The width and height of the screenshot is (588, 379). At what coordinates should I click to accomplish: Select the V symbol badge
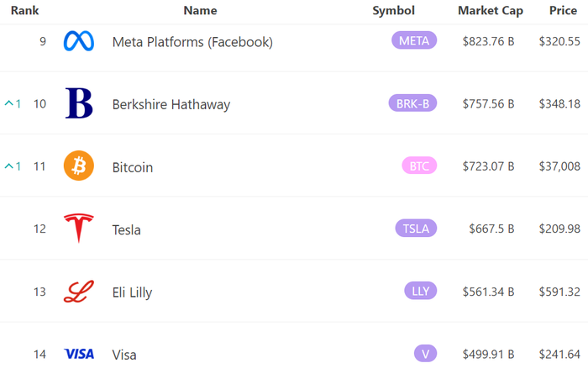point(425,354)
